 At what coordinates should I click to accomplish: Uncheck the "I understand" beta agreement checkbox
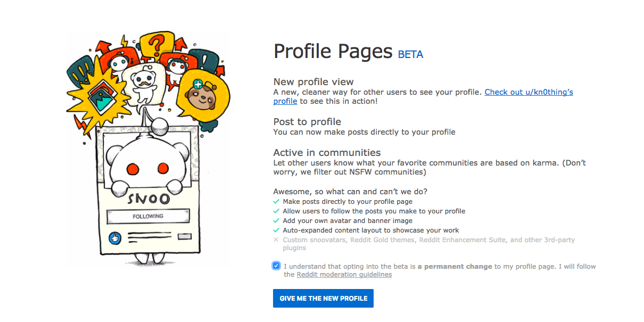point(276,265)
